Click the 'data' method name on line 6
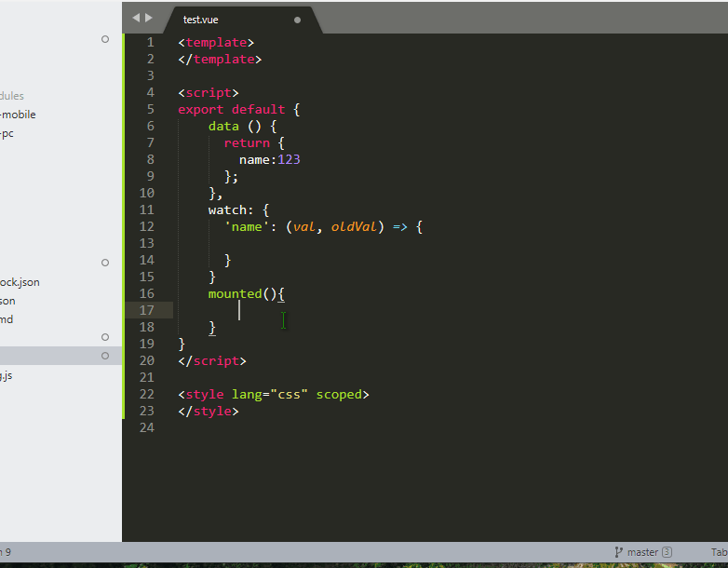The image size is (728, 568). point(223,127)
